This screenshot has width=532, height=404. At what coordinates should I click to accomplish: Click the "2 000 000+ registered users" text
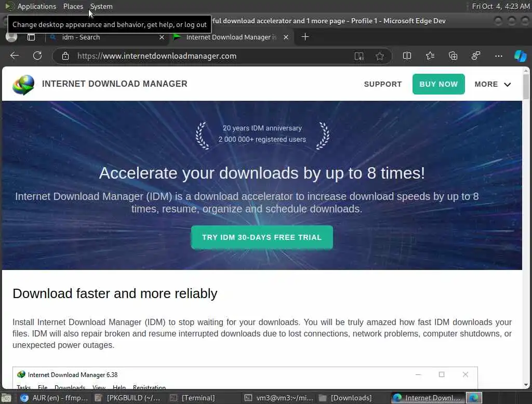[262, 139]
